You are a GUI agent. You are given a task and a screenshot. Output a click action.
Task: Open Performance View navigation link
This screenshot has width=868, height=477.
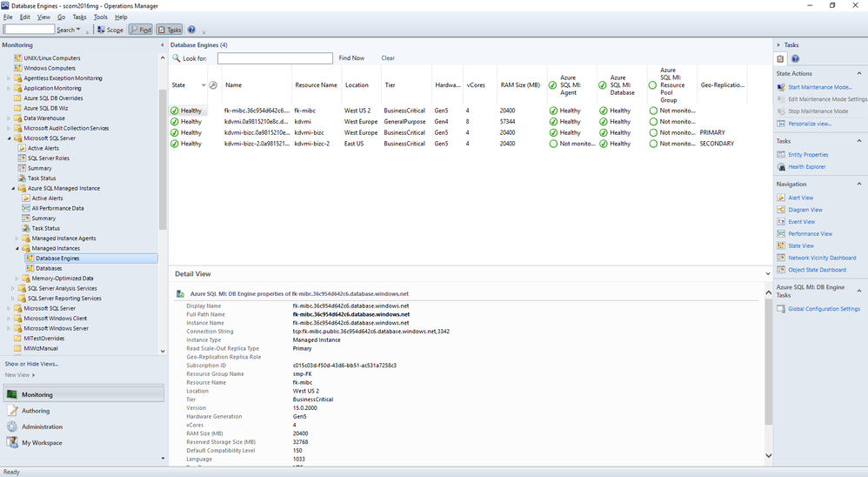pyautogui.click(x=810, y=234)
